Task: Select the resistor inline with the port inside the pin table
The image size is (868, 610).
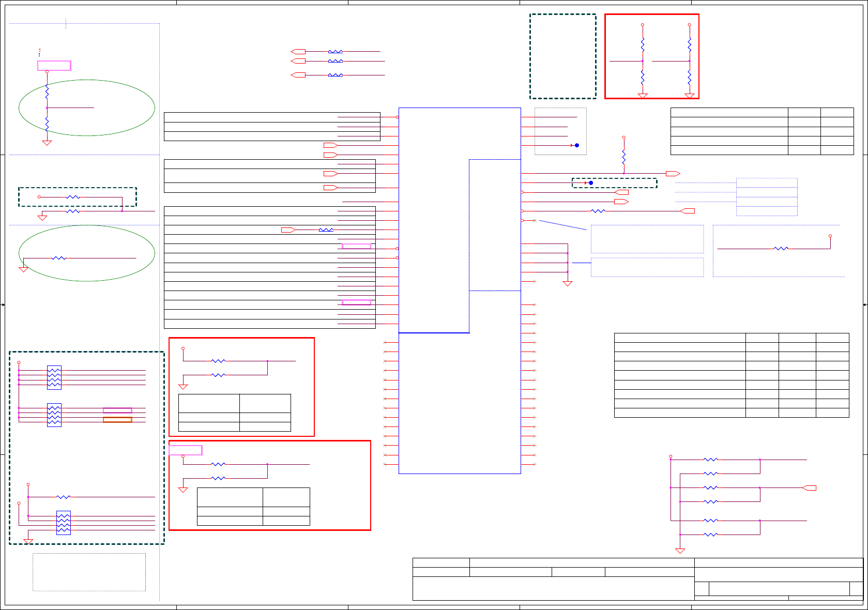Action: tap(326, 230)
